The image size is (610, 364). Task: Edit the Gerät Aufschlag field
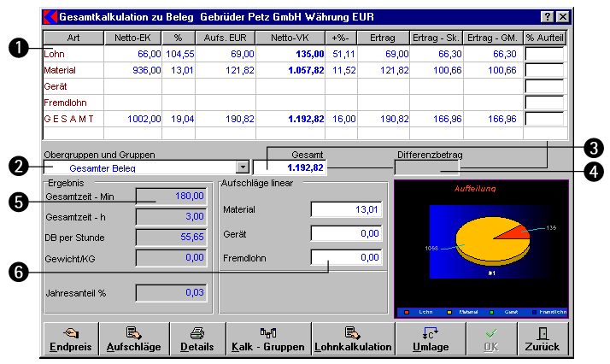346,233
